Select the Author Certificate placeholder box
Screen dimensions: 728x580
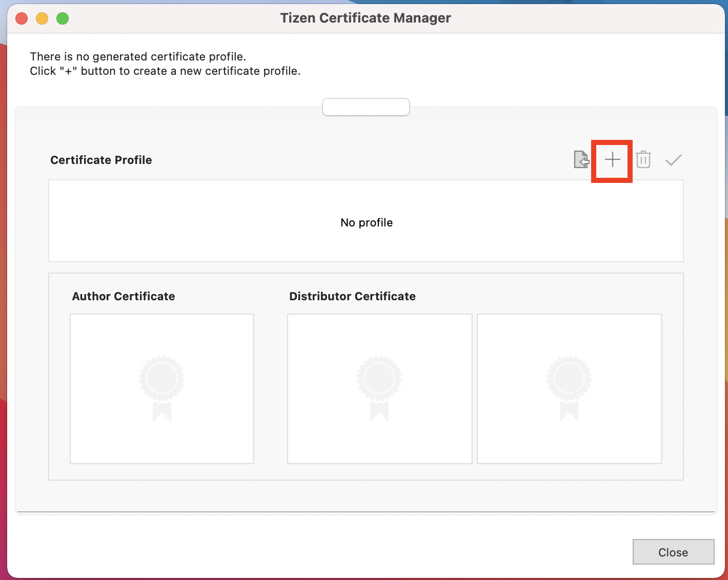[x=162, y=389]
